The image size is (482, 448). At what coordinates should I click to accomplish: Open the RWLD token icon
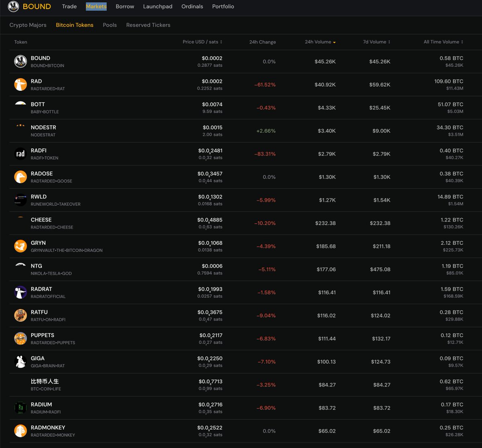click(20, 200)
